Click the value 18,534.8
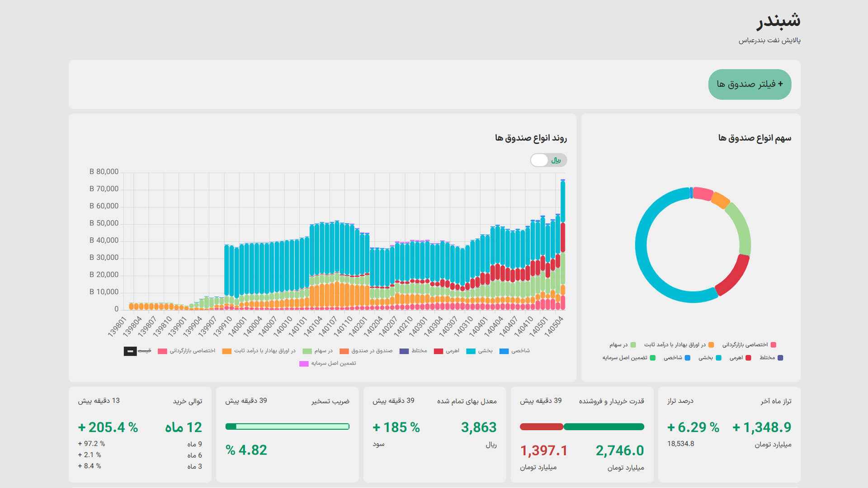The width and height of the screenshot is (868, 488). (x=681, y=444)
